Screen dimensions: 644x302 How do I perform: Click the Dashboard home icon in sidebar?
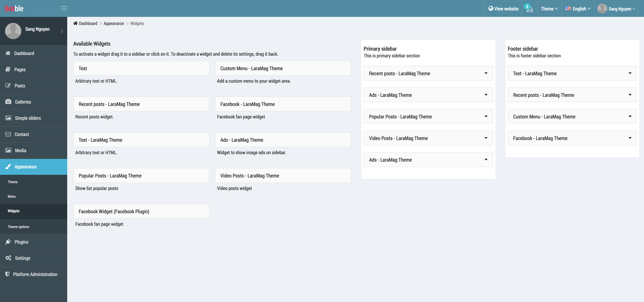[x=8, y=53]
